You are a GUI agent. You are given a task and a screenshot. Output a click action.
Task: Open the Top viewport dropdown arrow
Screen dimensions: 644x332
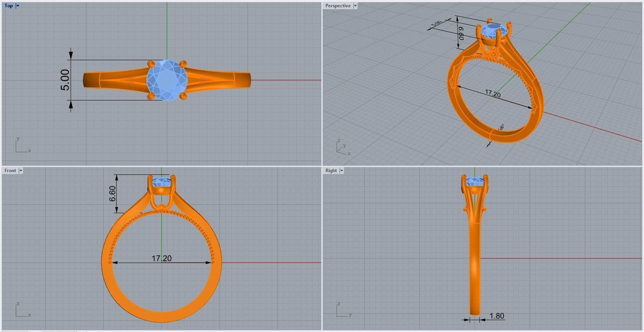pyautogui.click(x=18, y=6)
